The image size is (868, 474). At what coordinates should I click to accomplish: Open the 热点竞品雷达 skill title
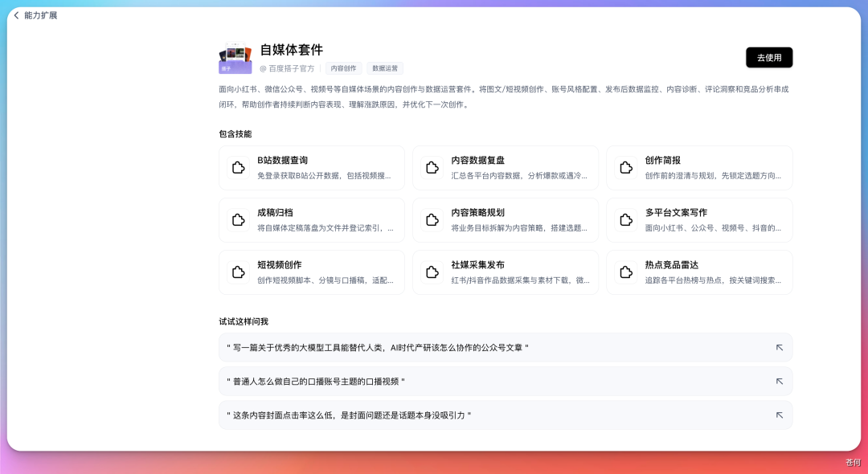coord(671,265)
